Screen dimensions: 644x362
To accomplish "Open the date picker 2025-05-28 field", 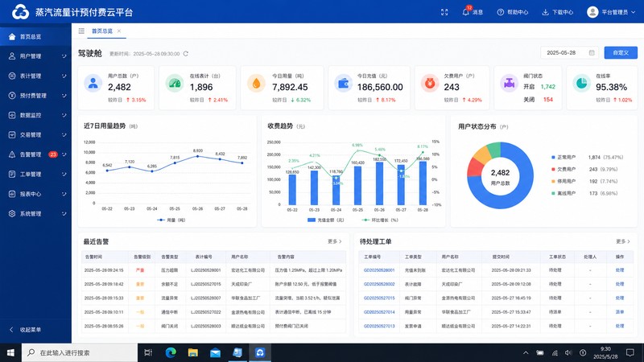I will [569, 52].
